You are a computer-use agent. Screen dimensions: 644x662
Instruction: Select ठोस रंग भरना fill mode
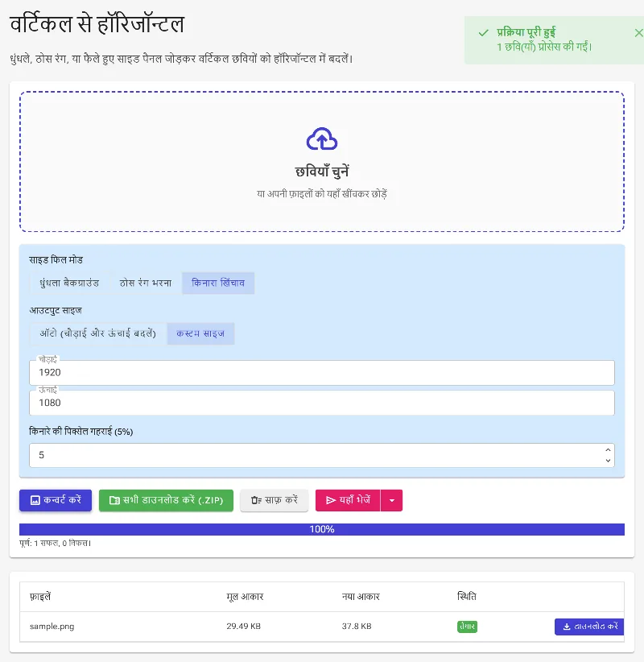(x=146, y=283)
